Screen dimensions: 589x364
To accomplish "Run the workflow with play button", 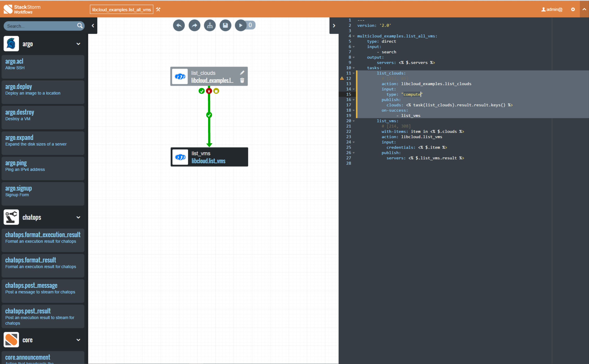I will point(241,25).
